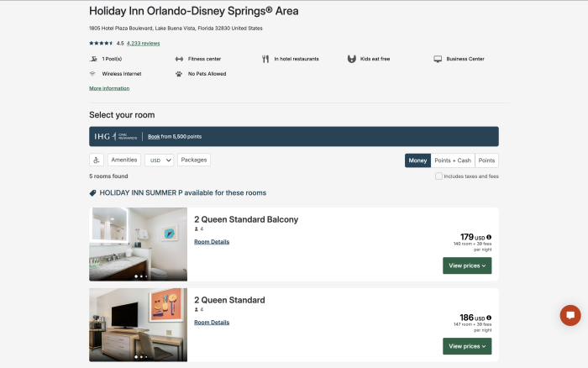Click info icon beside the 186 USD price
The image size is (588, 368).
[x=489, y=318]
